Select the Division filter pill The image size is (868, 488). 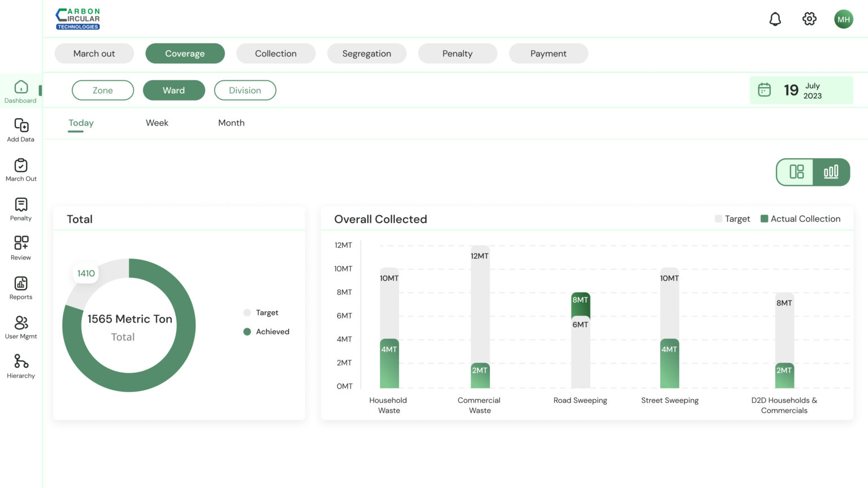[x=245, y=90]
